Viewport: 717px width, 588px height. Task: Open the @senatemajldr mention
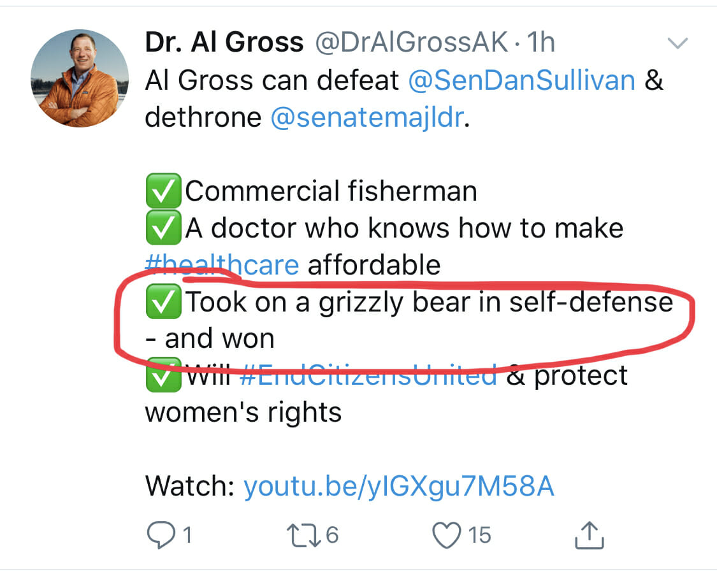click(366, 118)
